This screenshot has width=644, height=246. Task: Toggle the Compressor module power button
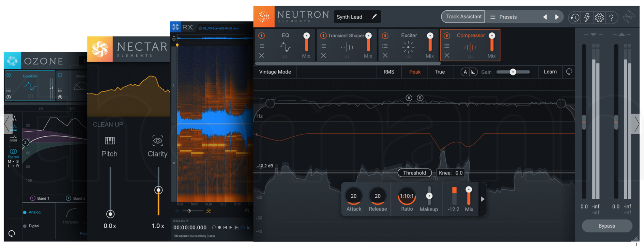pyautogui.click(x=447, y=36)
